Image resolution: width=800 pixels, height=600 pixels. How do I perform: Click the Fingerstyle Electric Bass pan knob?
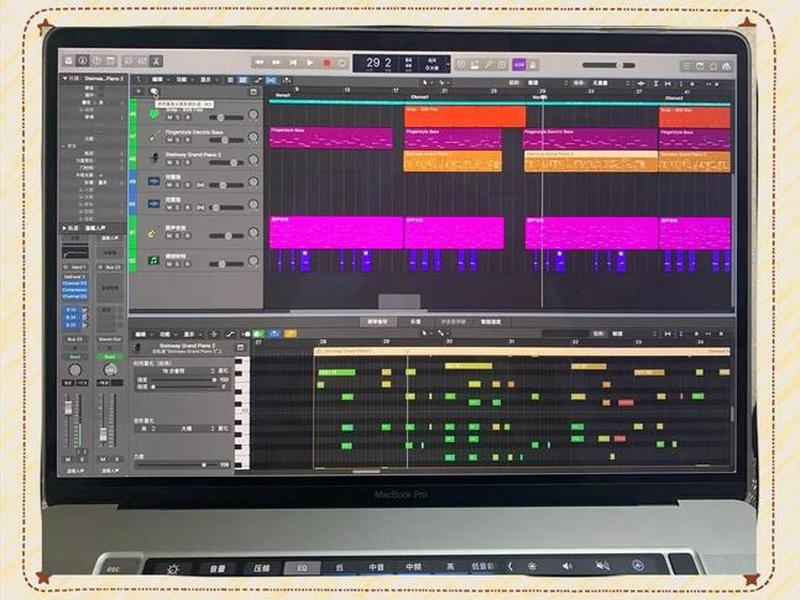[x=253, y=137]
